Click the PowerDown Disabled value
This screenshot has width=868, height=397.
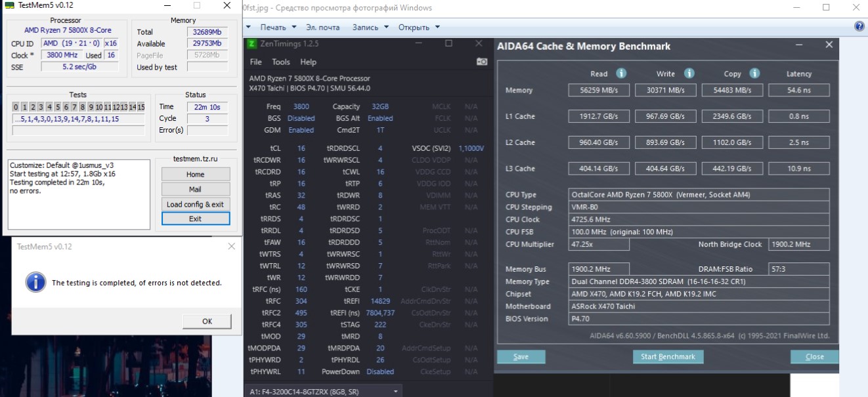pos(381,372)
